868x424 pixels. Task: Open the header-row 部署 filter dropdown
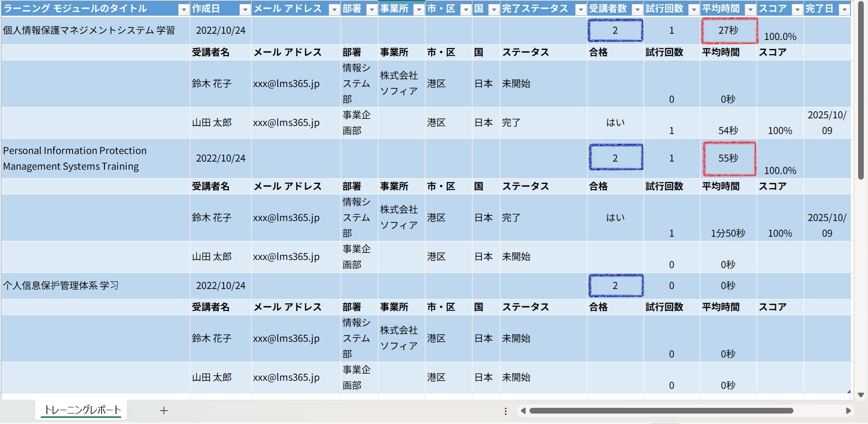coord(371,10)
